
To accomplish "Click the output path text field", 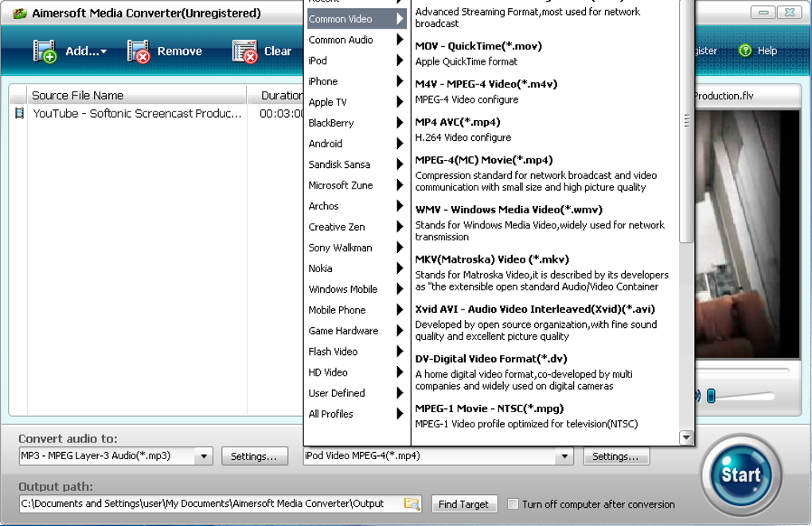I will (211, 504).
